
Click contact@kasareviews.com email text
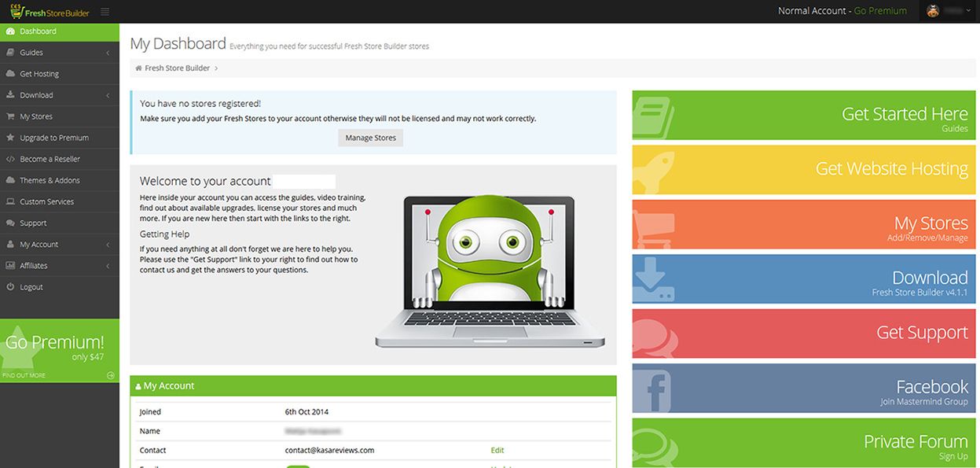point(329,451)
